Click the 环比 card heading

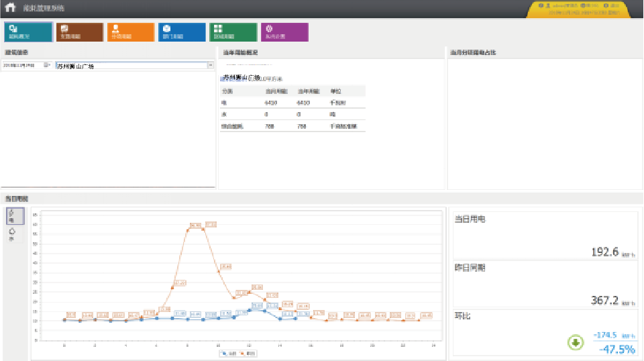(462, 316)
